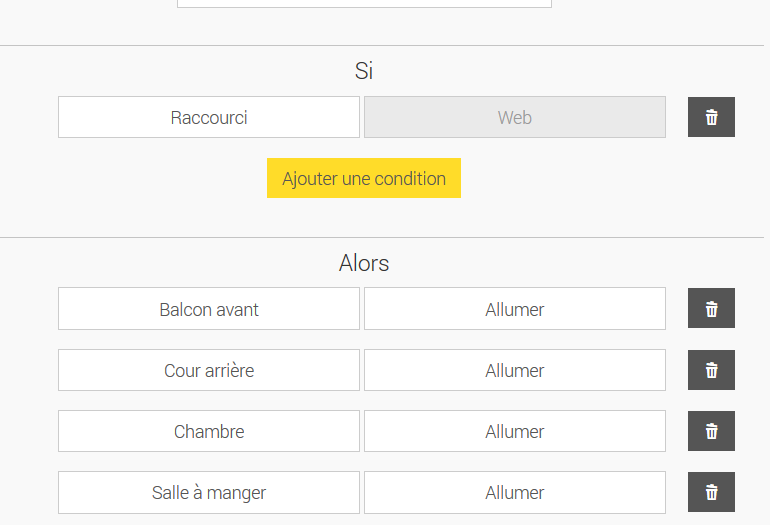
Task: Open the Balcon avant device selector
Action: click(x=209, y=309)
